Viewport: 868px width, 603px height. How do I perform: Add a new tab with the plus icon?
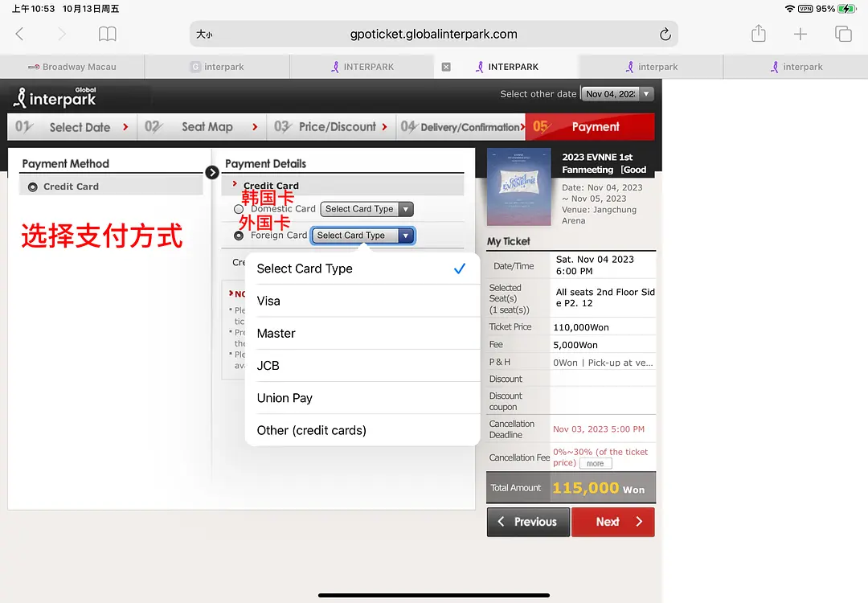[x=800, y=35]
